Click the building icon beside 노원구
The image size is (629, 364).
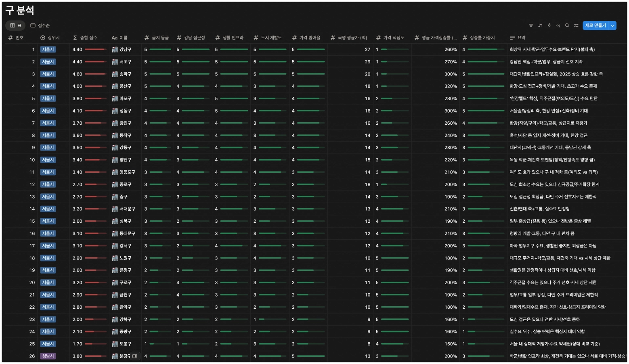115,258
